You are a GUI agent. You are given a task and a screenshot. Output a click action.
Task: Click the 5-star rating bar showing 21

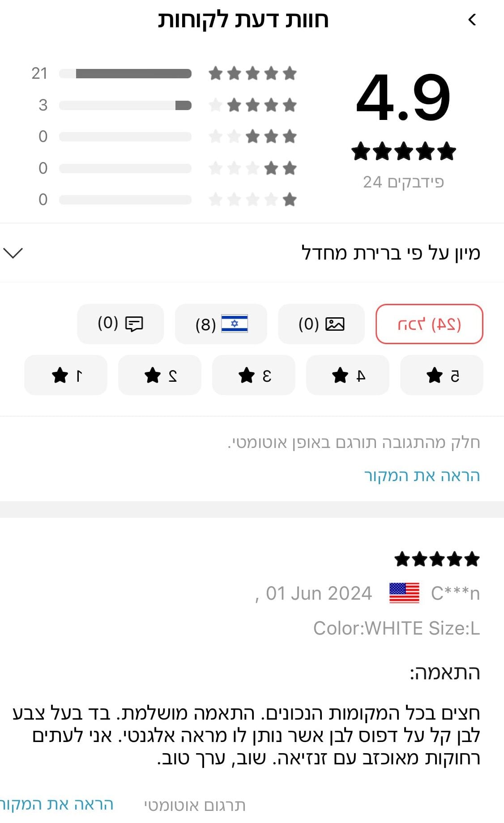pos(125,73)
